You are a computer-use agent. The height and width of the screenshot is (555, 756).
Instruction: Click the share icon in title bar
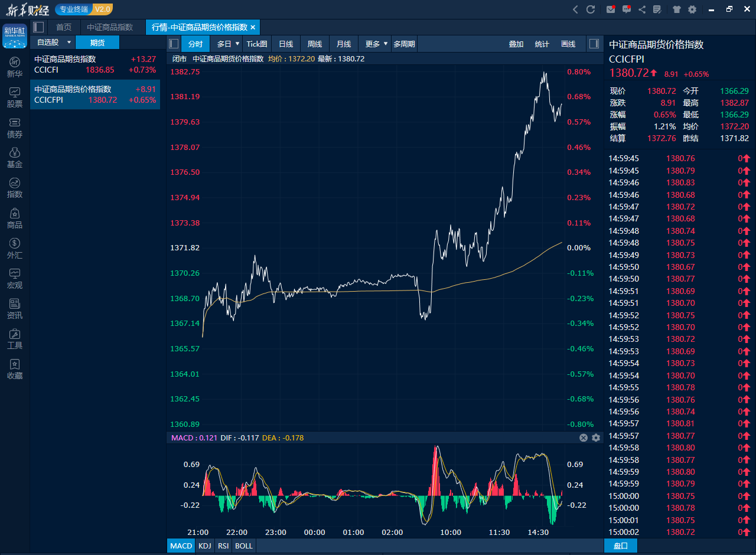(x=642, y=9)
